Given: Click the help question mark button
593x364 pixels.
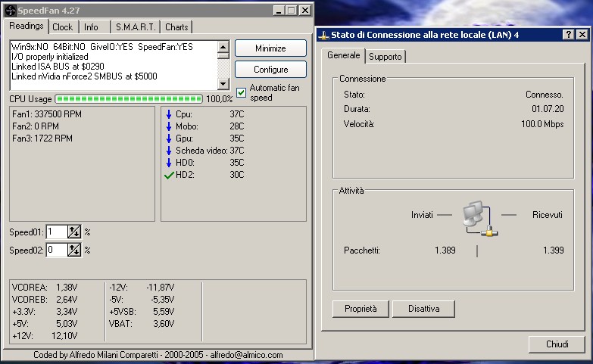Looking at the screenshot, I should (x=568, y=35).
